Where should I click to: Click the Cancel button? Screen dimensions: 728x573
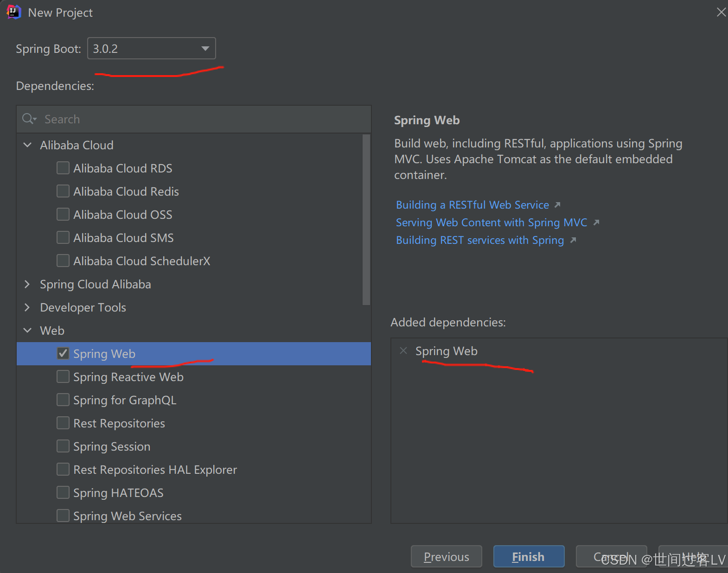point(611,556)
